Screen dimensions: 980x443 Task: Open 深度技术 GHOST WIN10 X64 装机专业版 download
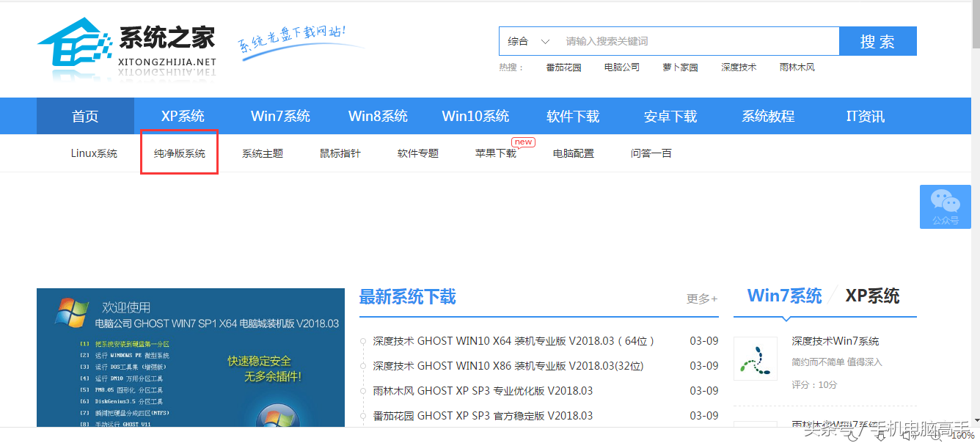[513, 341]
